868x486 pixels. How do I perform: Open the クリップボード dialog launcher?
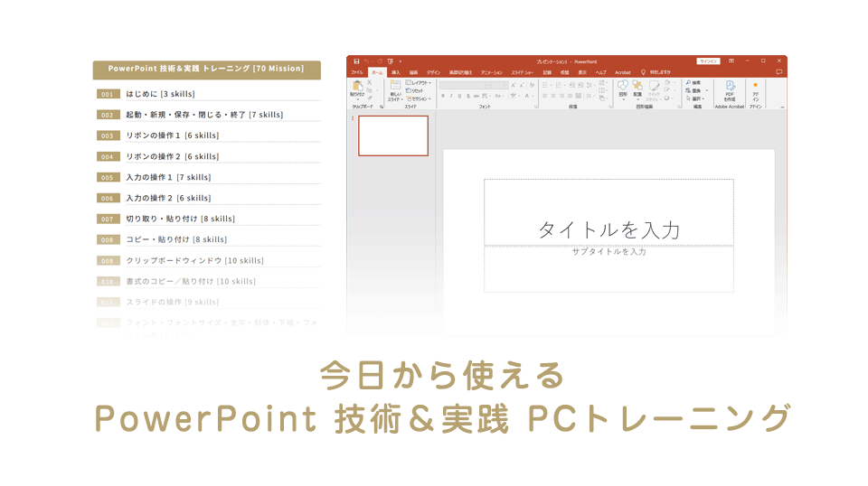[x=382, y=107]
